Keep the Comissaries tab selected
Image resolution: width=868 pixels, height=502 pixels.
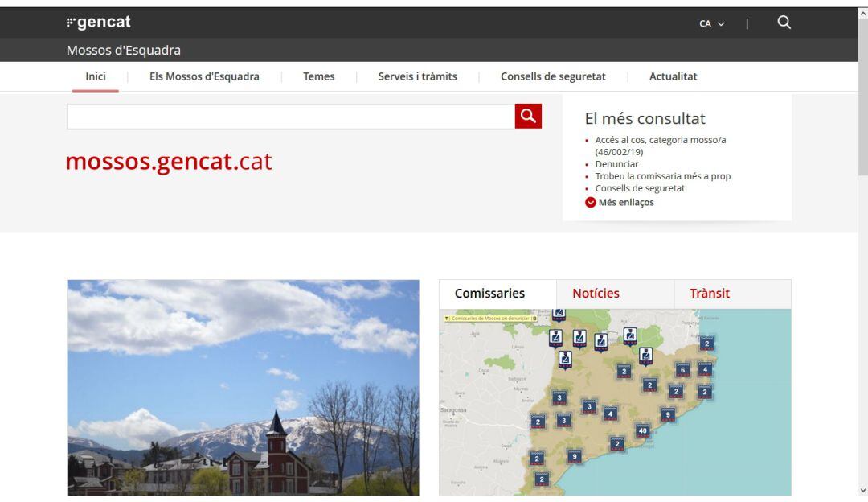coord(490,294)
